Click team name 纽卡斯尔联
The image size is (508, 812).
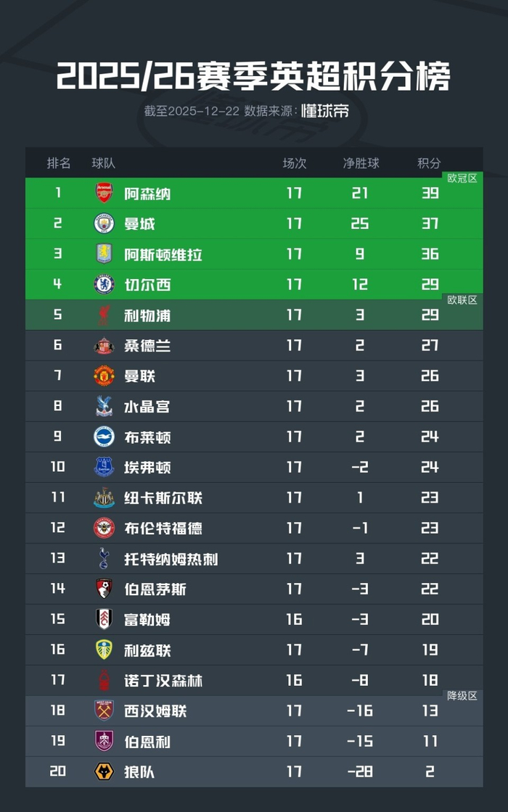(163, 498)
